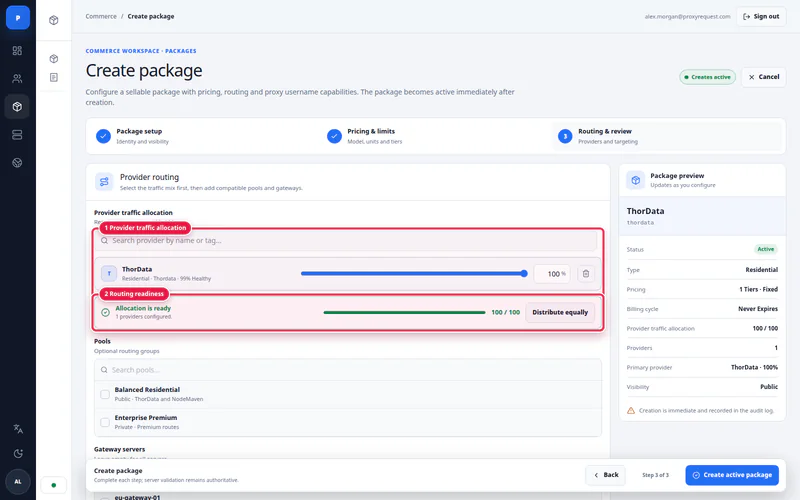Open the document list icon in secondary sidebar

(54, 78)
